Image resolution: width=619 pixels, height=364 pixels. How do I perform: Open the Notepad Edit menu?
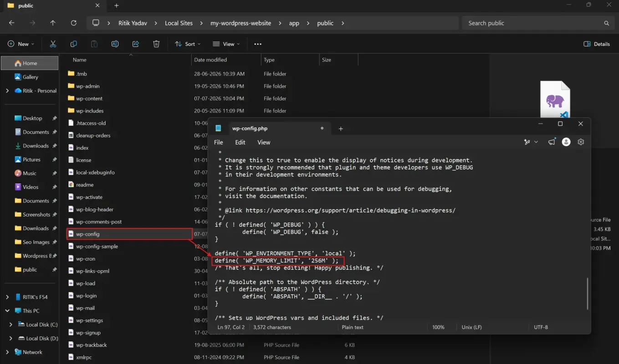(x=240, y=142)
